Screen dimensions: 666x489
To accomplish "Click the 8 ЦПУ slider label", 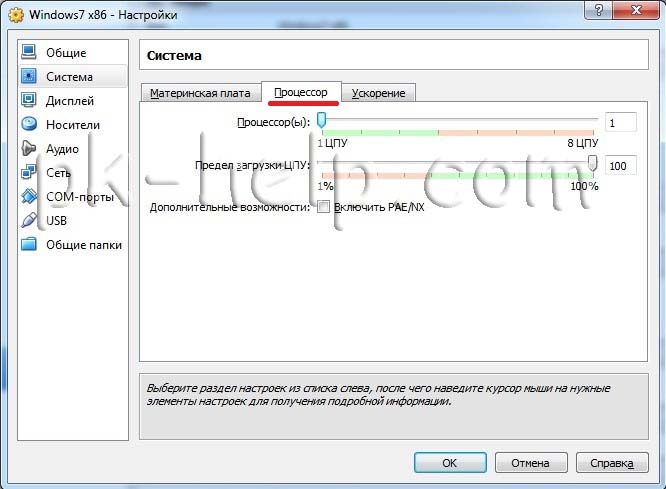I will tap(583, 143).
